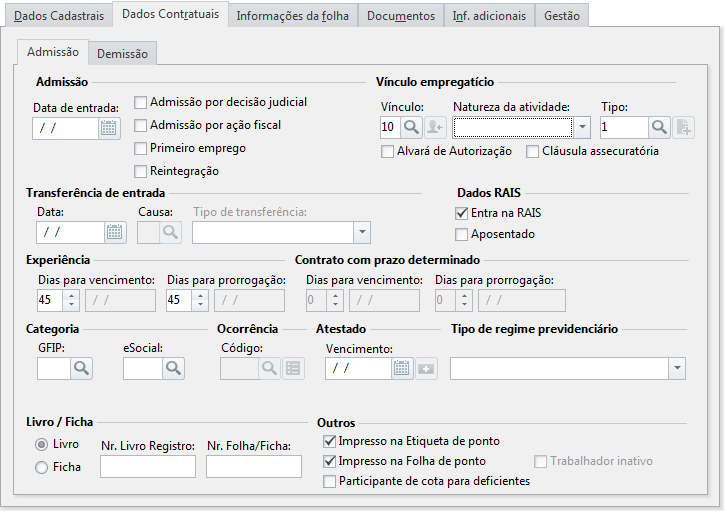Expand Natureza da atividade dropdown
727x514 pixels.
(582, 127)
